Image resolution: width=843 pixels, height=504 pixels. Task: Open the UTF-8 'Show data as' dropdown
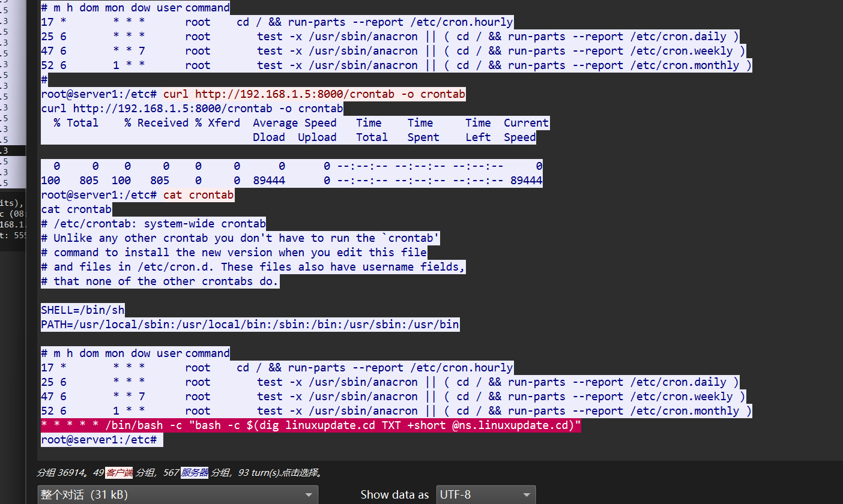[486, 495]
